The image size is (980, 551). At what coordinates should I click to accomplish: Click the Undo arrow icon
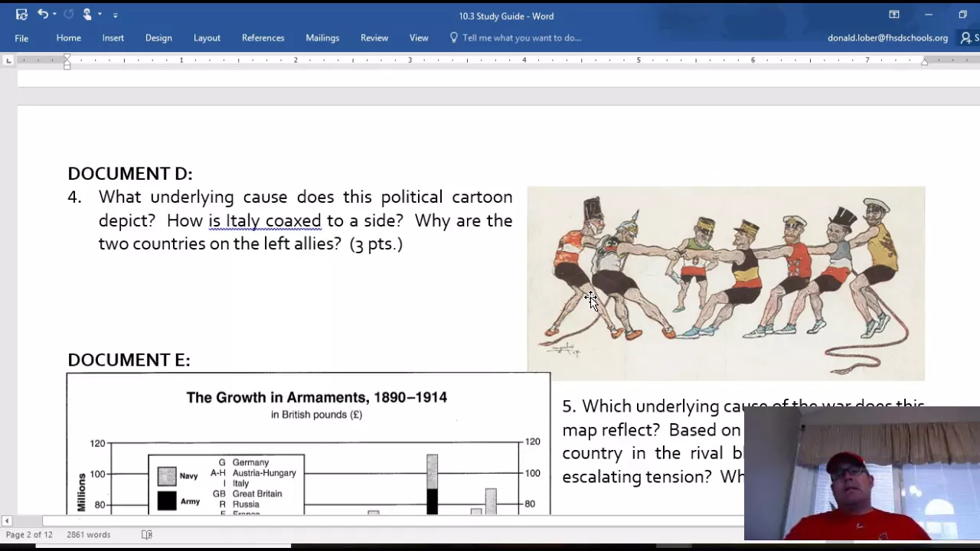(43, 14)
